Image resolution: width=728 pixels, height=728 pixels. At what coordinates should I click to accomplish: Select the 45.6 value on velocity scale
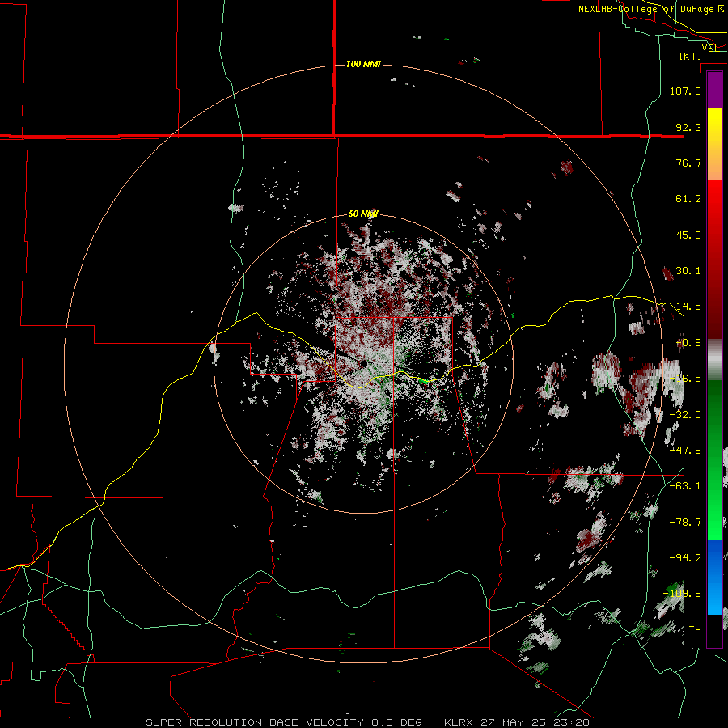688,235
